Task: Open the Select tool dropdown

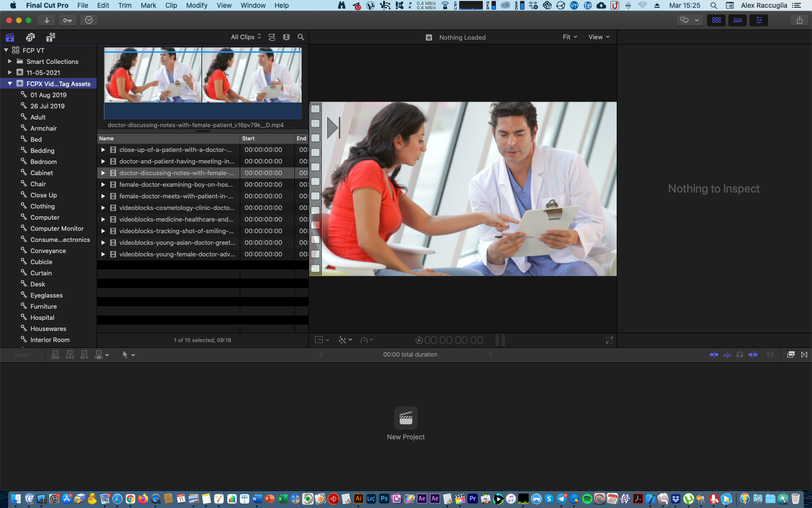Action: point(129,355)
